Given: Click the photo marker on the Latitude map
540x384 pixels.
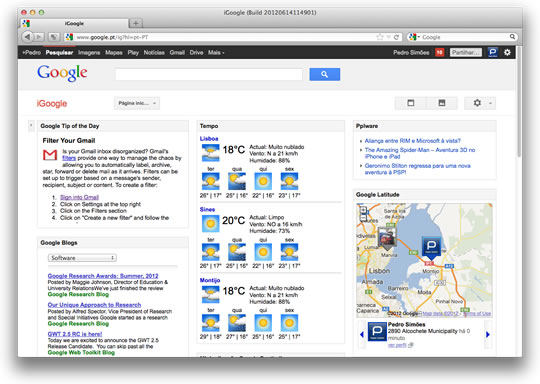Looking at the screenshot, I should click(387, 238).
